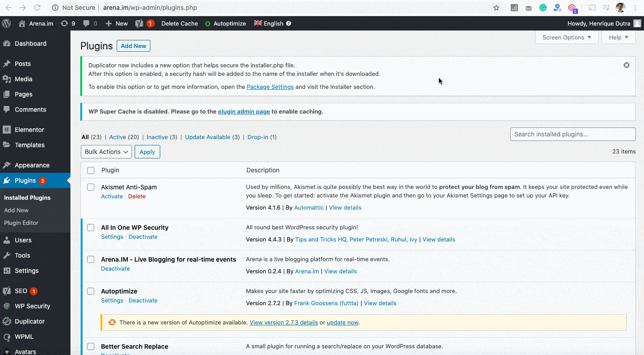Viewport: 644px width, 355px height.
Task: Focus the Search installed plugins field
Action: tap(573, 134)
